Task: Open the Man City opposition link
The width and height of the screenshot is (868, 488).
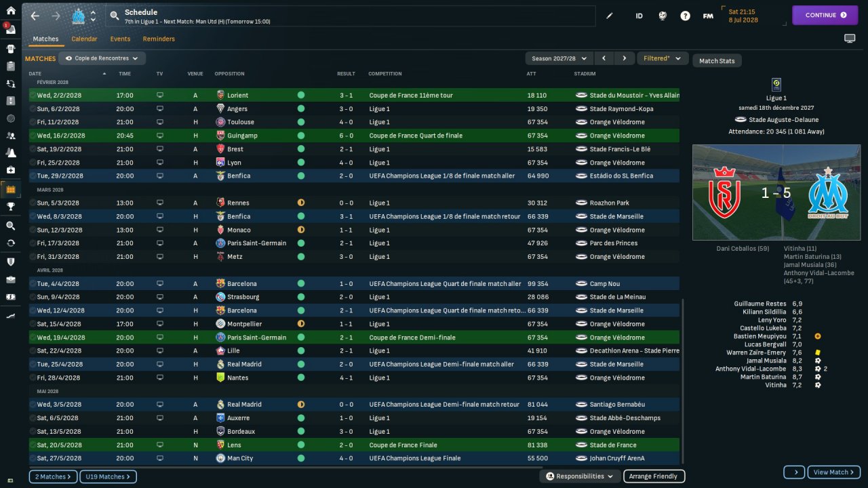Action: tap(240, 458)
